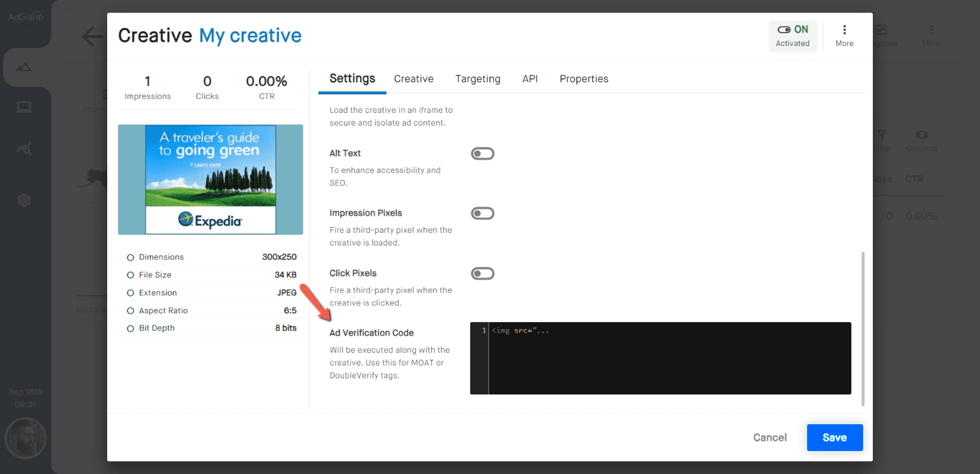Enable the Alt Text option
Screen dimensions: 980x474
click(482, 153)
